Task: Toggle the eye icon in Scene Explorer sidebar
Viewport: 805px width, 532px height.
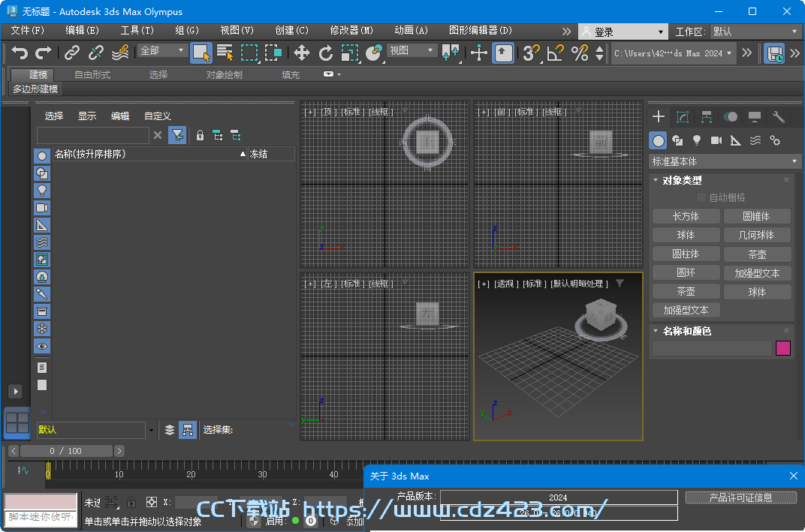Action: (42, 346)
